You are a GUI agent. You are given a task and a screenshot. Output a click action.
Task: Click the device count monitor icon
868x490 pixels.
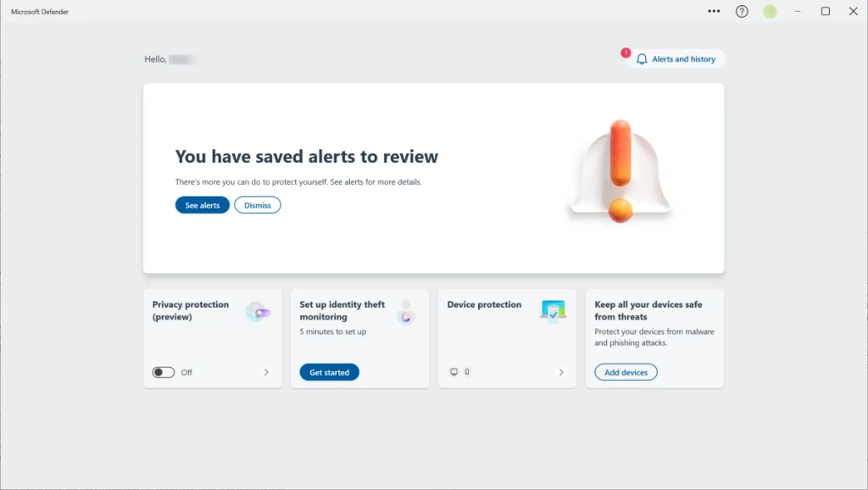454,372
